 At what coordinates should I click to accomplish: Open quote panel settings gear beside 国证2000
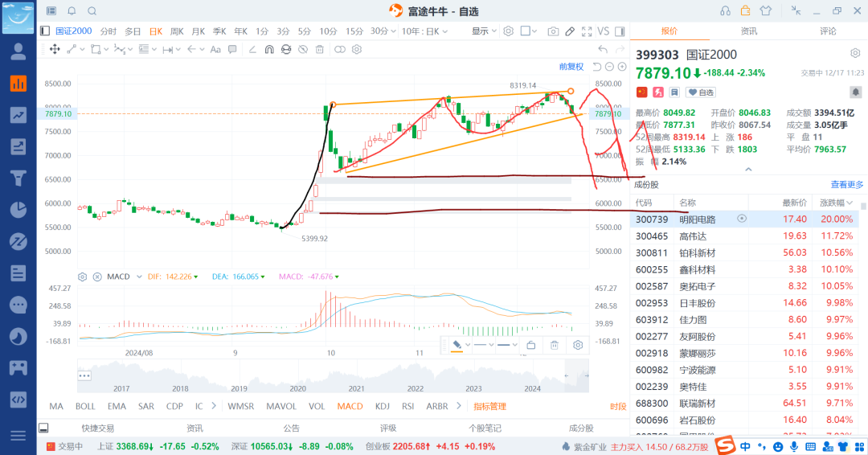855,53
